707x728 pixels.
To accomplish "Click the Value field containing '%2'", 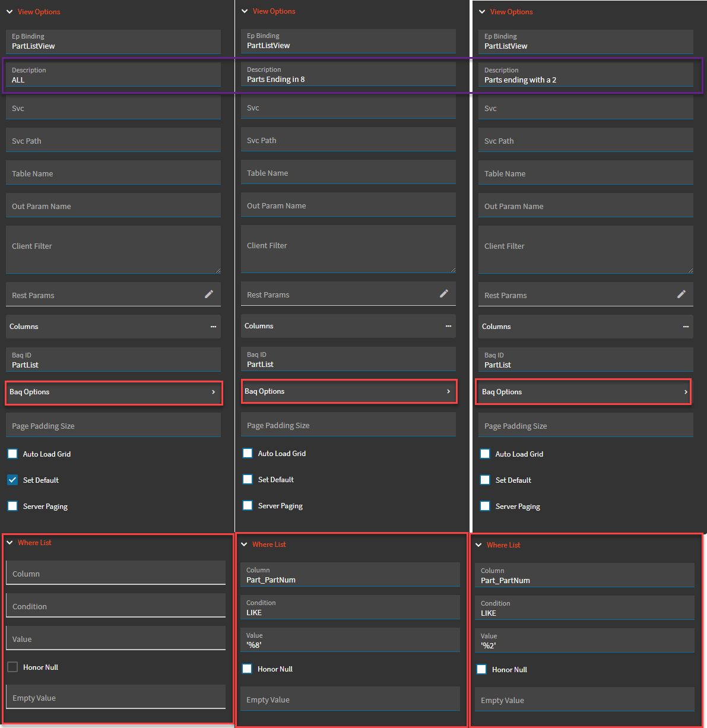I will click(585, 641).
